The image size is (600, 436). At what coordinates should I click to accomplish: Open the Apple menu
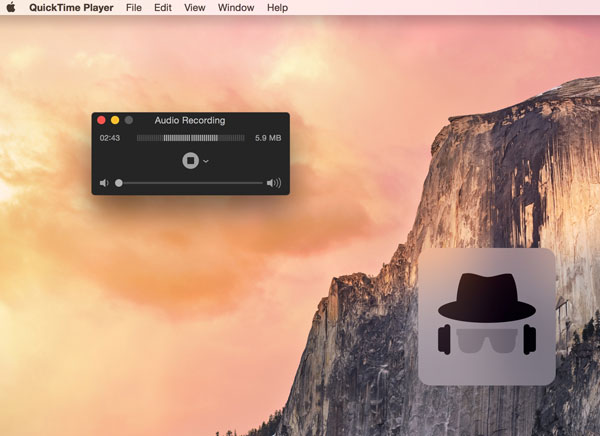pos(11,7)
